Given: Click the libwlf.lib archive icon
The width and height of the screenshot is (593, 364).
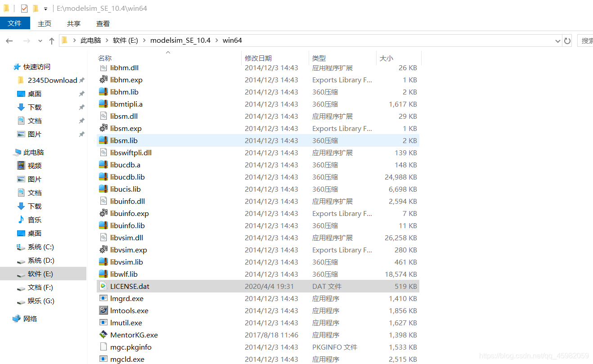Looking at the screenshot, I should [103, 274].
